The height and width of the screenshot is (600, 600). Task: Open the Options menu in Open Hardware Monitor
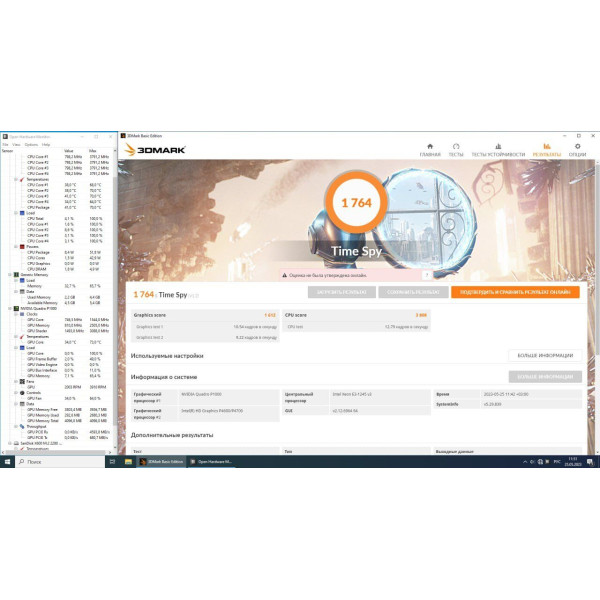tap(31, 145)
